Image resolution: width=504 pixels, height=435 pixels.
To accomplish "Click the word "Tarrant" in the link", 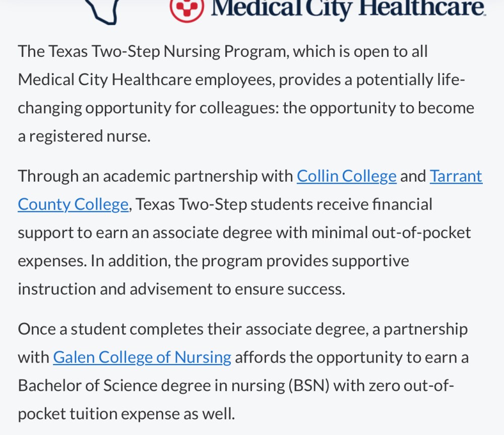I will (456, 176).
